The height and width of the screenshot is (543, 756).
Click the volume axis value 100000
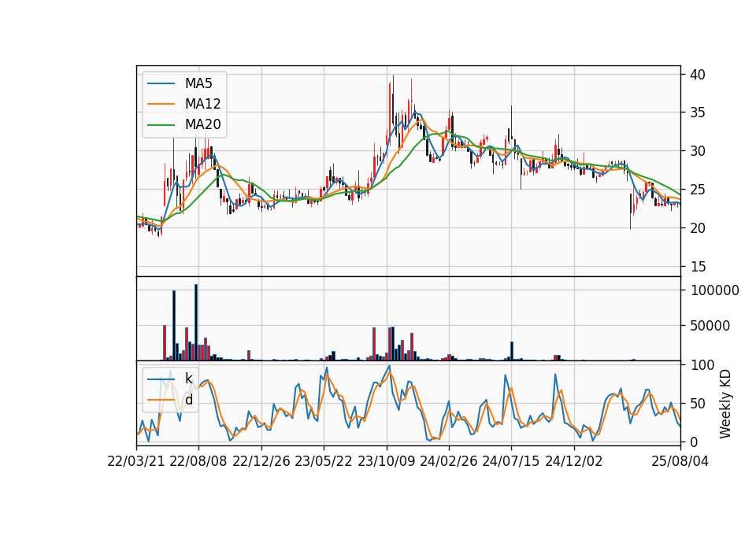[x=714, y=290]
